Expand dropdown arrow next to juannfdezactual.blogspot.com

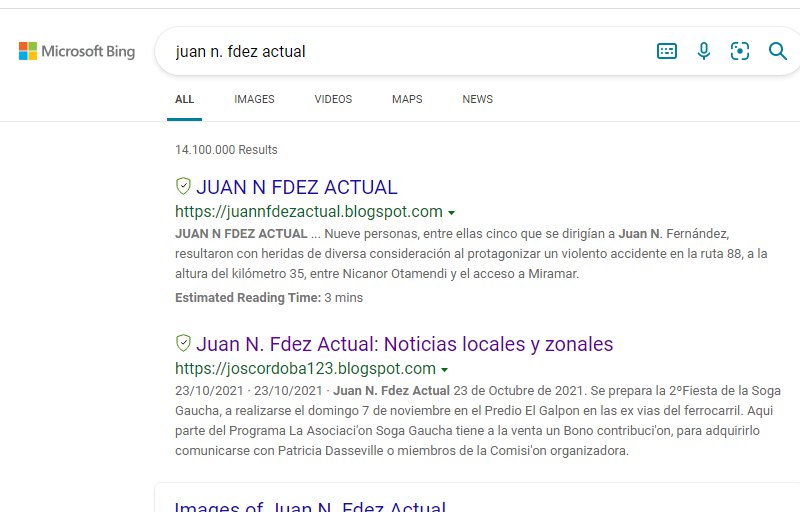click(452, 213)
